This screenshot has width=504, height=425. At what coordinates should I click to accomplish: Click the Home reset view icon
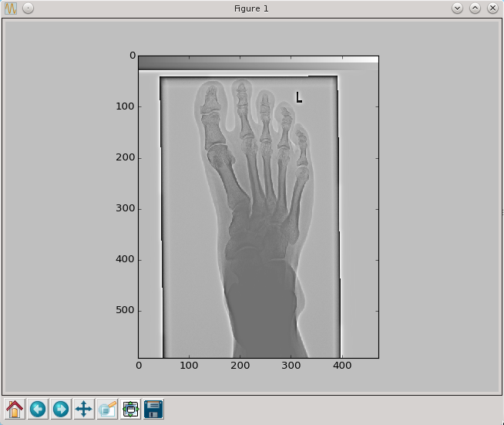point(15,409)
